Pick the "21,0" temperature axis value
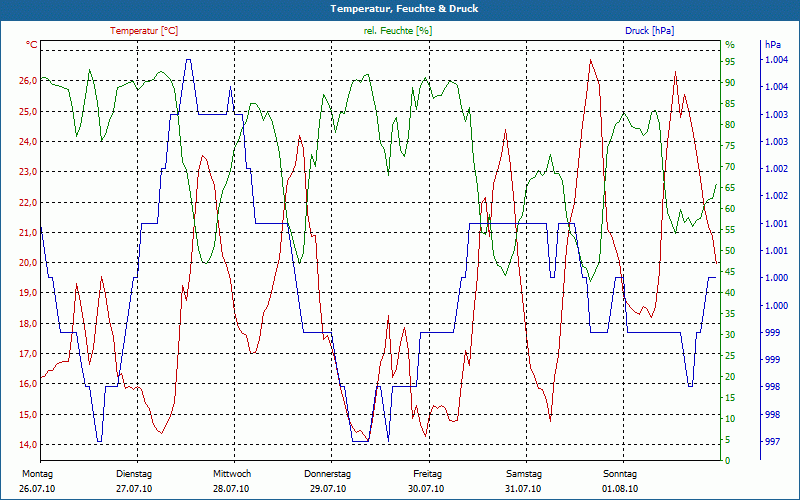The image size is (800, 500). (x=28, y=232)
